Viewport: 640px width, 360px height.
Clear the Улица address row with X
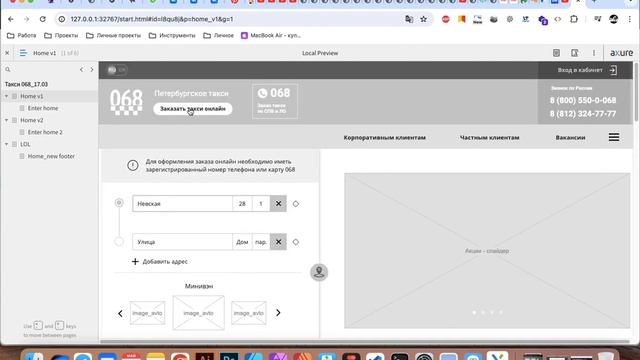click(278, 242)
